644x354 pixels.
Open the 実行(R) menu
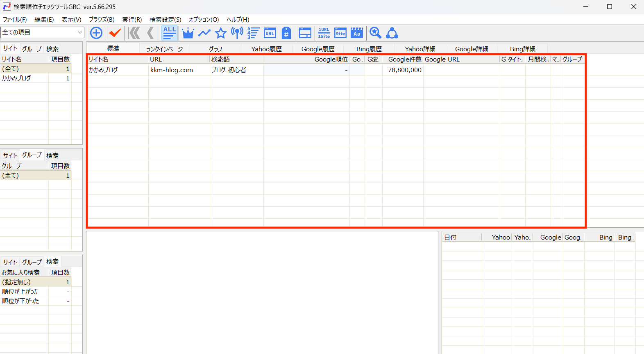[x=132, y=19]
